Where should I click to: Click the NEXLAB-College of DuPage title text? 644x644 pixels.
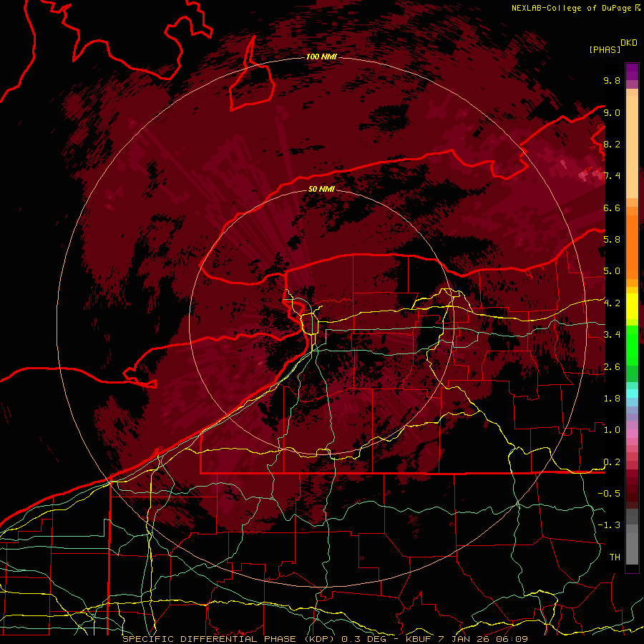(x=573, y=8)
